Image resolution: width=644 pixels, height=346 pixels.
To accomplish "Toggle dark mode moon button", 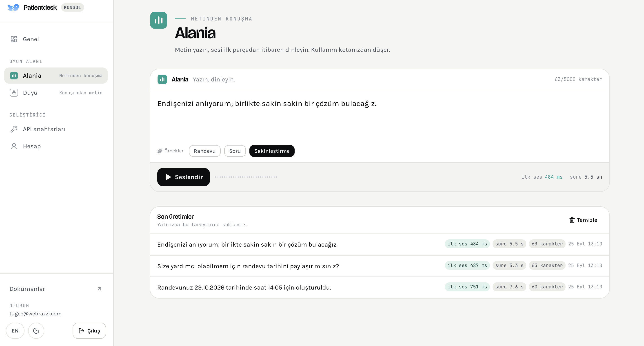I will click(36, 331).
